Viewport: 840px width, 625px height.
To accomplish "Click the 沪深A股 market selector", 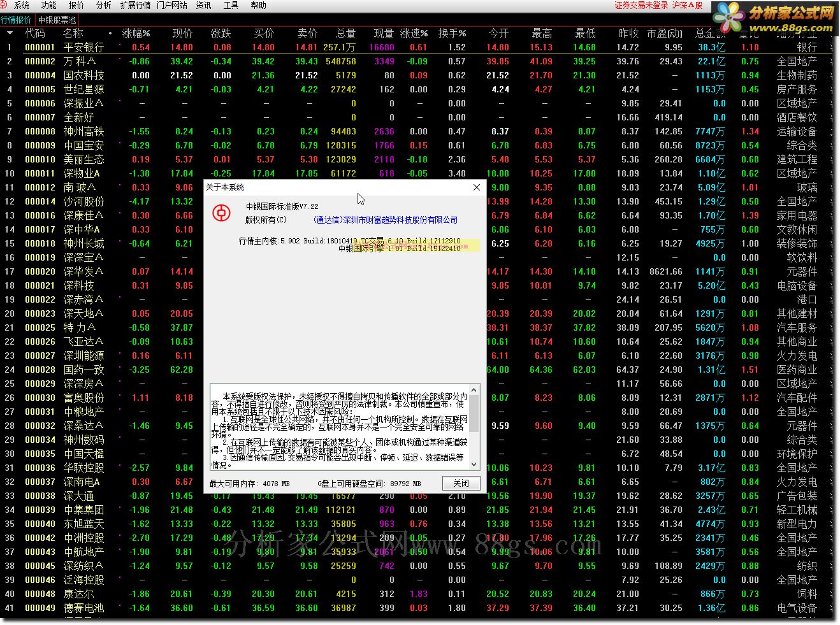I will pyautogui.click(x=688, y=5).
